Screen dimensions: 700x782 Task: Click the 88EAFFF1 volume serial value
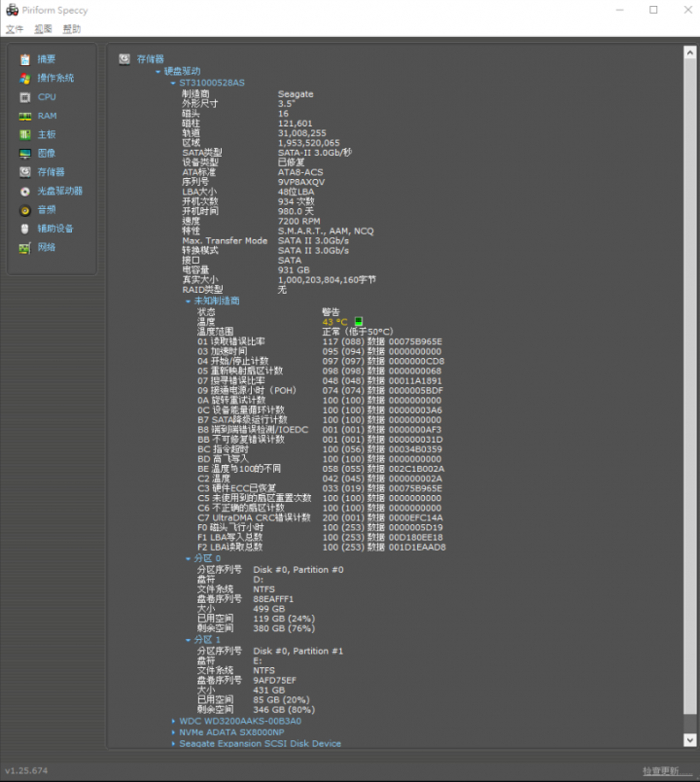[273, 599]
